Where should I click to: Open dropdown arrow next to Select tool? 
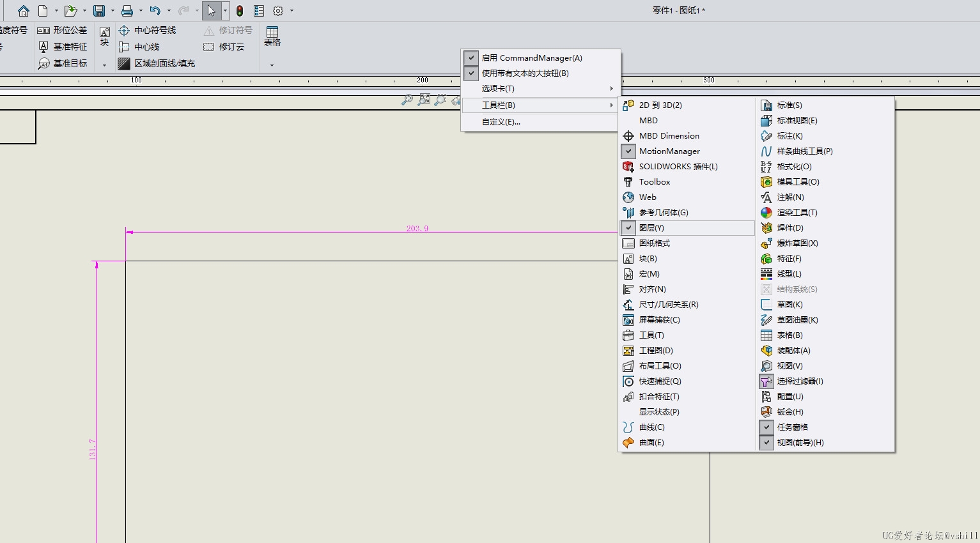click(x=225, y=11)
